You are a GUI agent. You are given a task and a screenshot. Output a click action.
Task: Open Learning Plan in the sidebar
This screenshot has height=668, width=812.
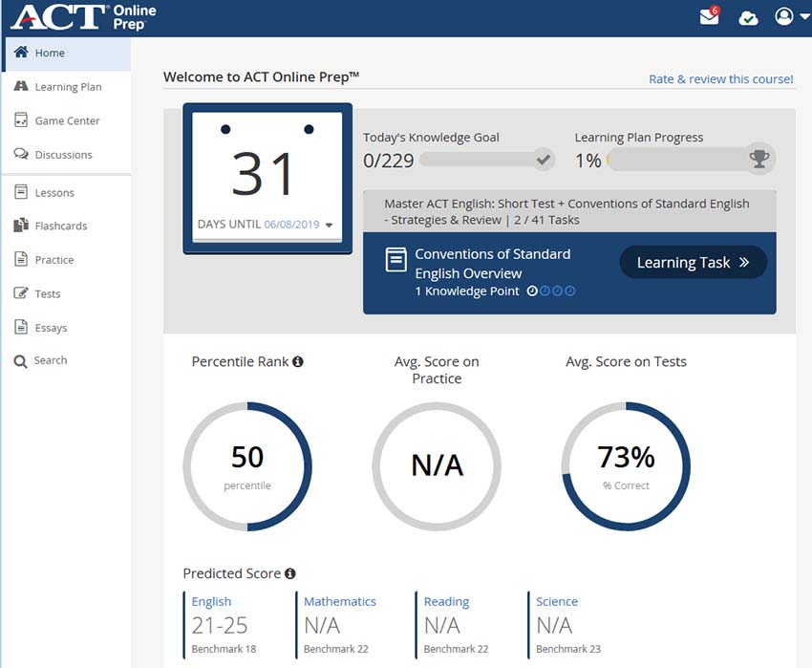pos(68,87)
